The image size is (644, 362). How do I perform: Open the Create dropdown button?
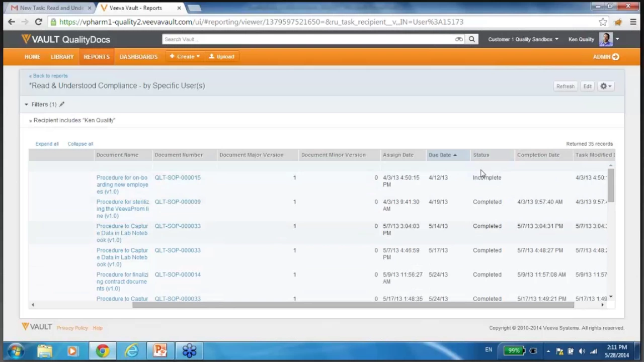185,56
